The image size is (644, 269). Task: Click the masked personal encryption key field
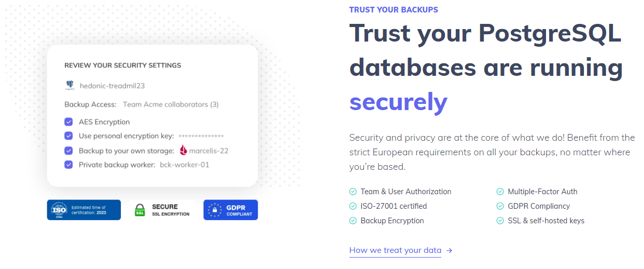[201, 136]
